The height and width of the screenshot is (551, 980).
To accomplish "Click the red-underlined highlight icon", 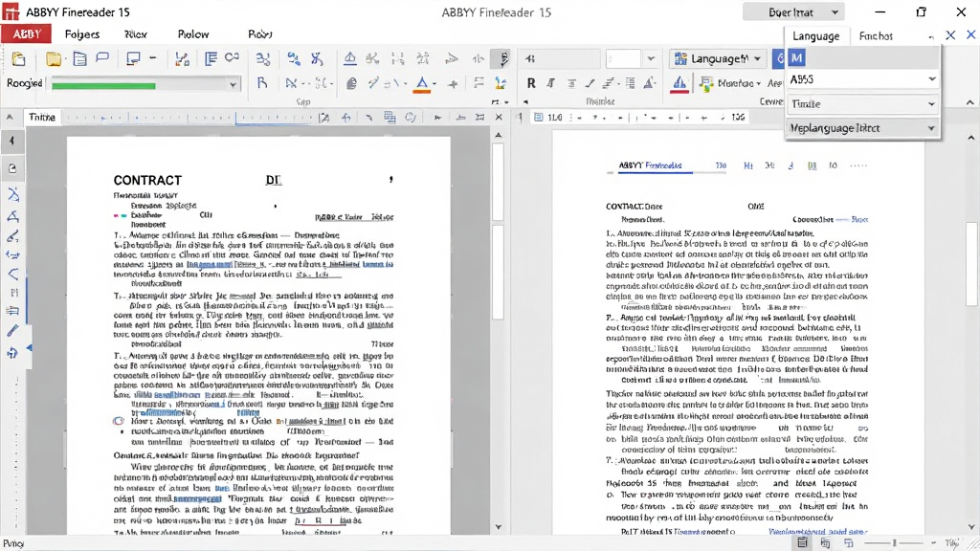I will [x=679, y=84].
